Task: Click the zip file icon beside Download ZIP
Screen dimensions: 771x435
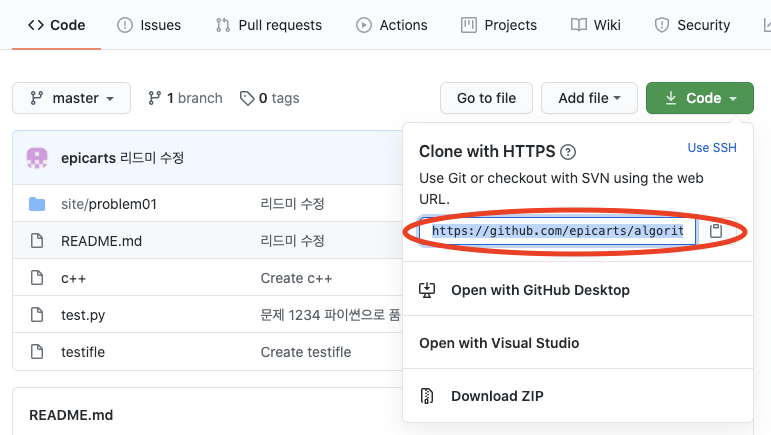Action: coord(427,396)
